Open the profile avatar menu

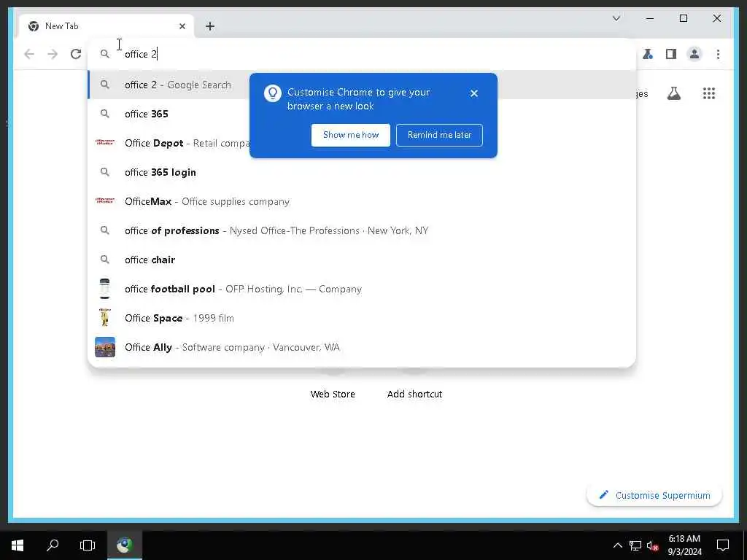tap(694, 54)
